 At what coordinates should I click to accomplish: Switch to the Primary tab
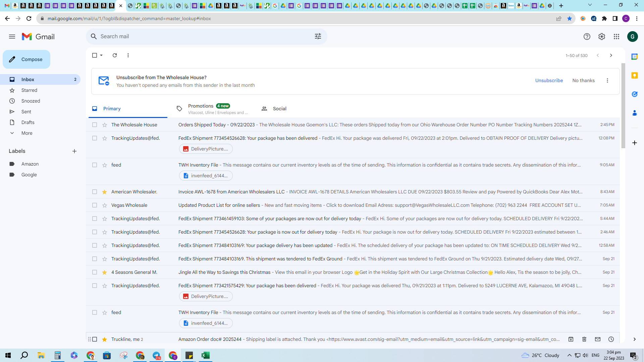pyautogui.click(x=128, y=109)
